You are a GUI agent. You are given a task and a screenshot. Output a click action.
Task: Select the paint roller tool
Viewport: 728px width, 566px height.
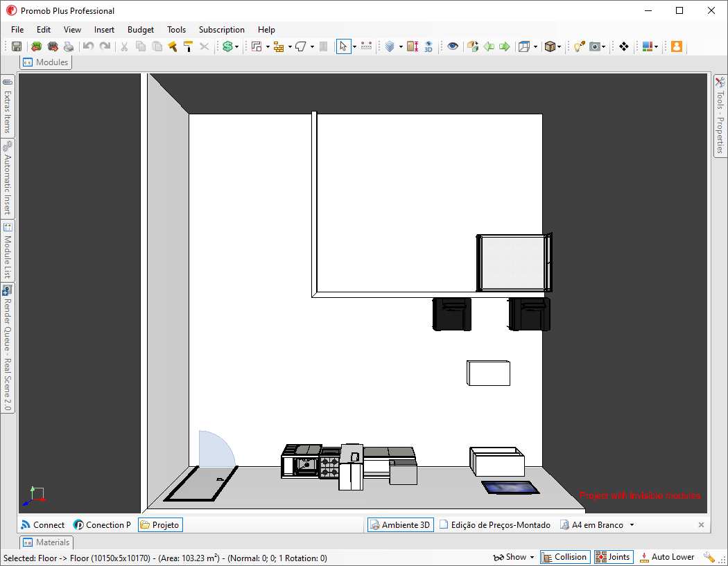pyautogui.click(x=188, y=46)
